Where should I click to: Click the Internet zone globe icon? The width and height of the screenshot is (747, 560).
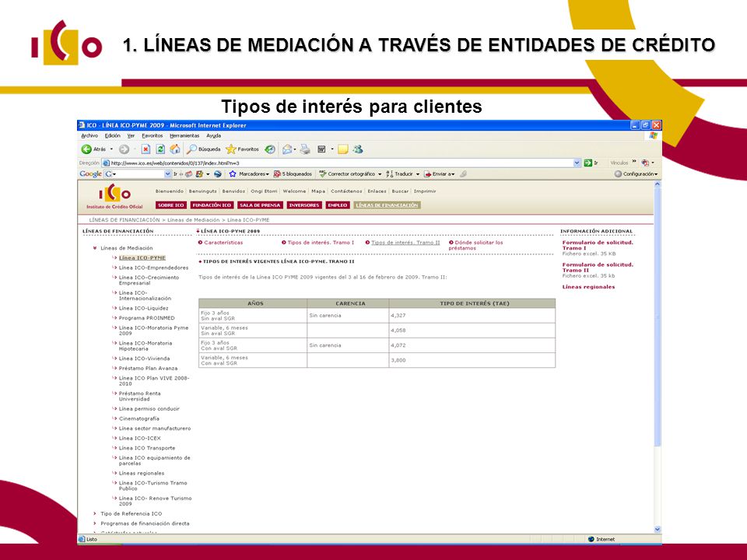[591, 539]
